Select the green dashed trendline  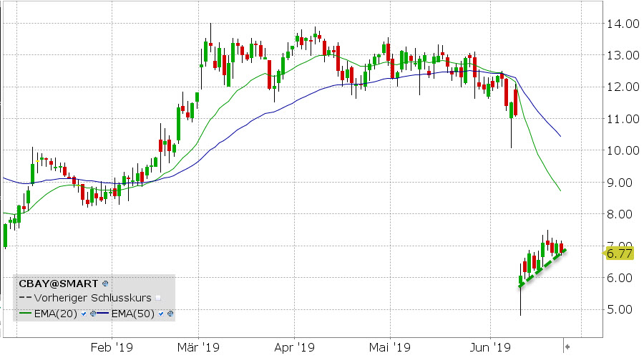pos(542,268)
